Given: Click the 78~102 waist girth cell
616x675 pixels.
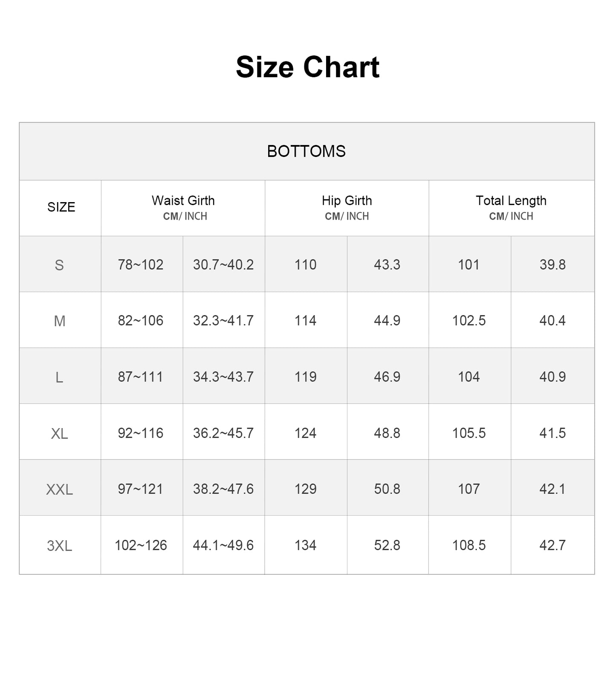Looking at the screenshot, I should pyautogui.click(x=141, y=265).
